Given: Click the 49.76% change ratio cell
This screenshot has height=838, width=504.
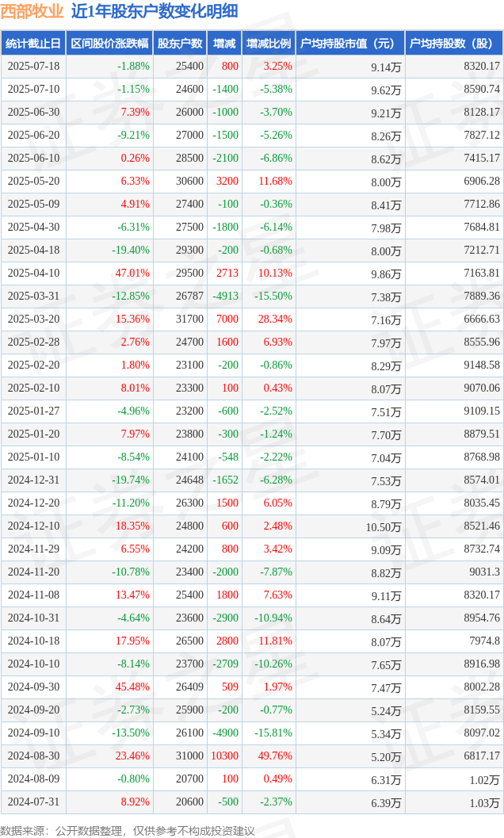Looking at the screenshot, I should click(x=275, y=756).
